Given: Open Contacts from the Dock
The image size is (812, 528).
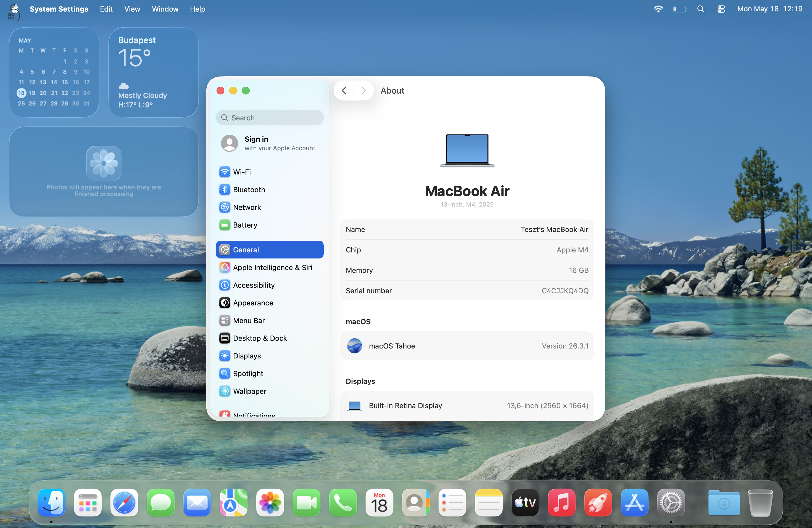Looking at the screenshot, I should click(416, 503).
